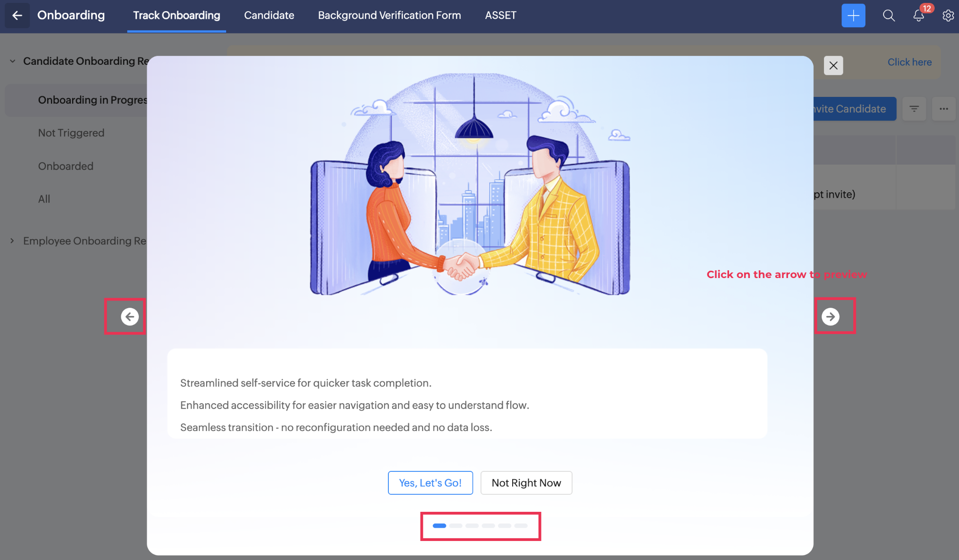
Task: Select the last slide indicator dot
Action: coord(521,526)
